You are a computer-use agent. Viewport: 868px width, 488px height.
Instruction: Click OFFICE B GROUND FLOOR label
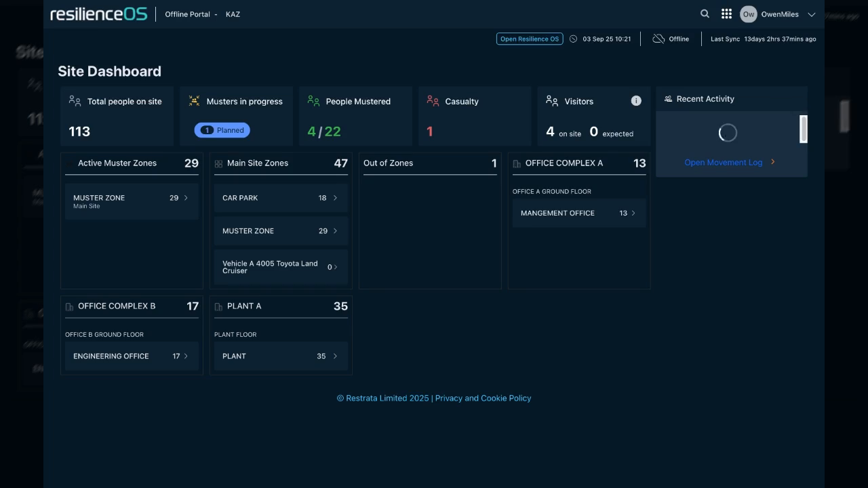tap(104, 334)
